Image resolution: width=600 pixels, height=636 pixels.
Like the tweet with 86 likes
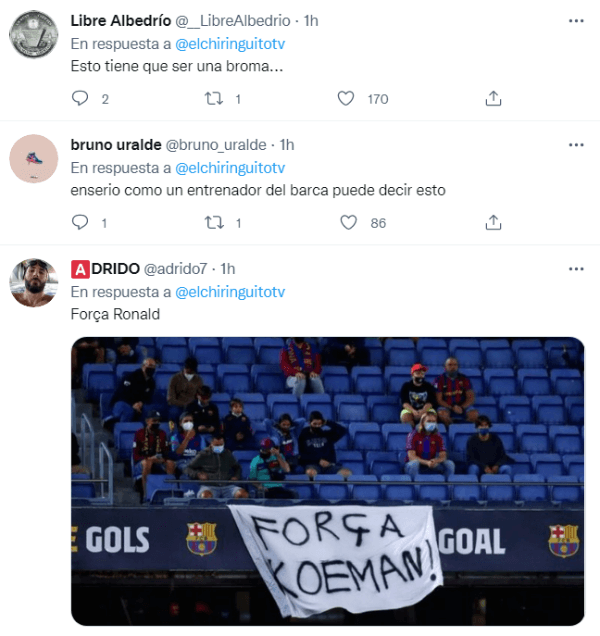(x=348, y=223)
